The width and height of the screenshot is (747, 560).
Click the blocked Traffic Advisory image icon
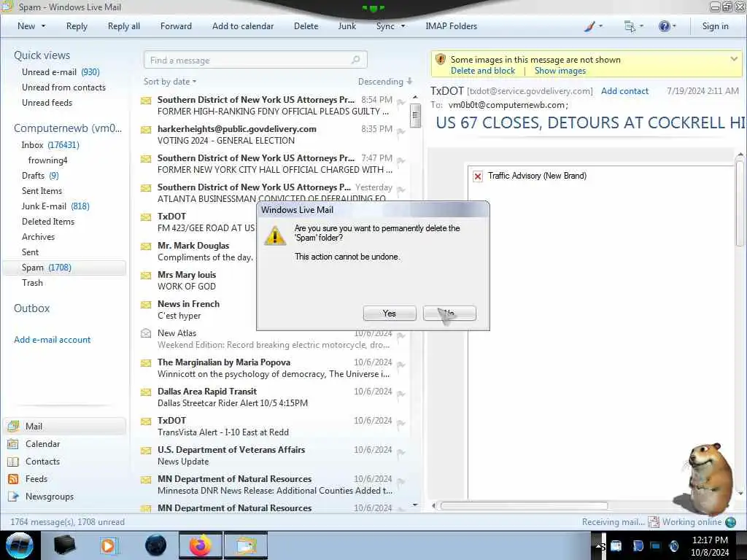point(478,176)
